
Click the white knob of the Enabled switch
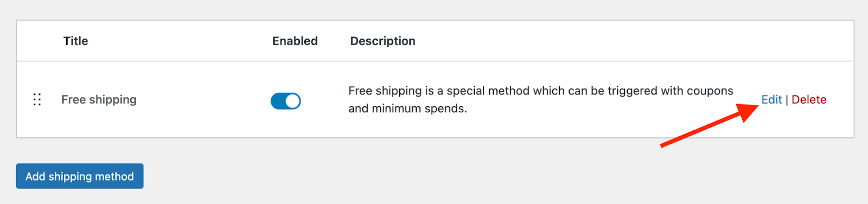[x=293, y=101]
